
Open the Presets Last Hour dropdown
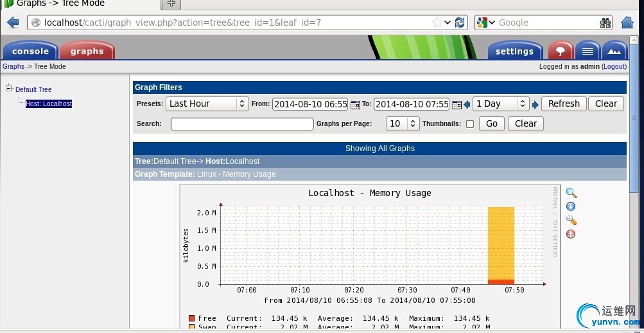(207, 104)
